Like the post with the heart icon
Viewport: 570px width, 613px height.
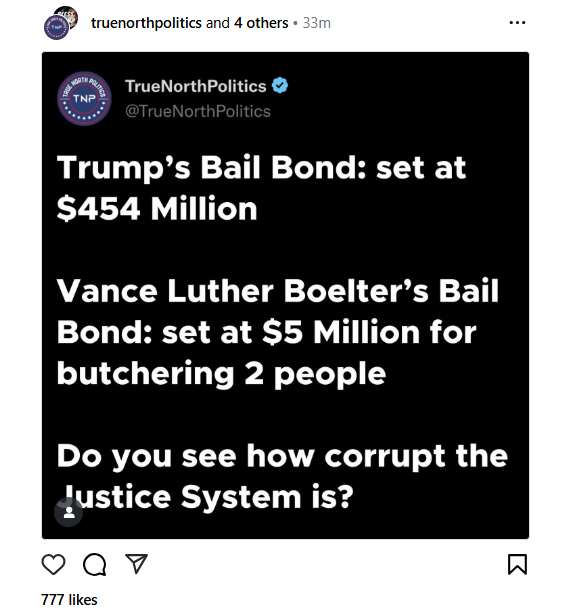53,564
